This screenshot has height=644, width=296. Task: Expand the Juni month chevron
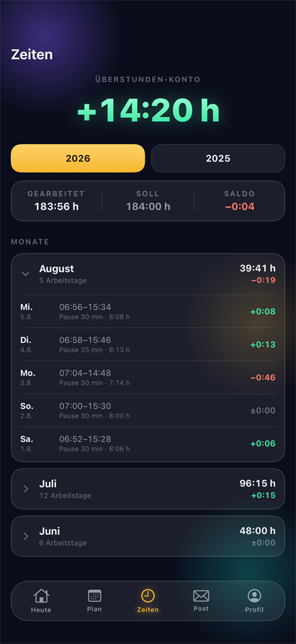[x=26, y=536]
